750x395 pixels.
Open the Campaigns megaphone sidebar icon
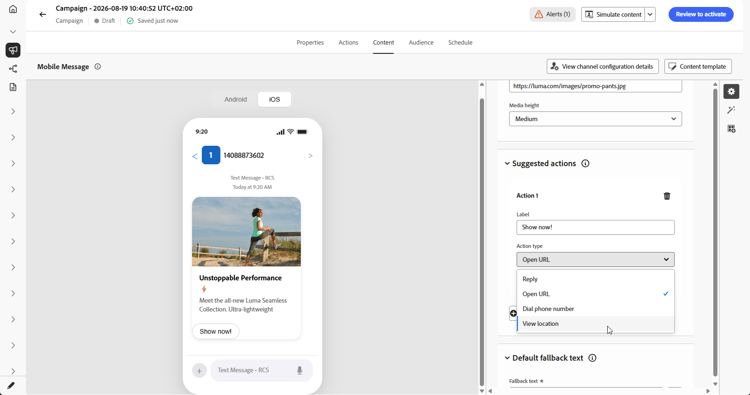[x=13, y=50]
